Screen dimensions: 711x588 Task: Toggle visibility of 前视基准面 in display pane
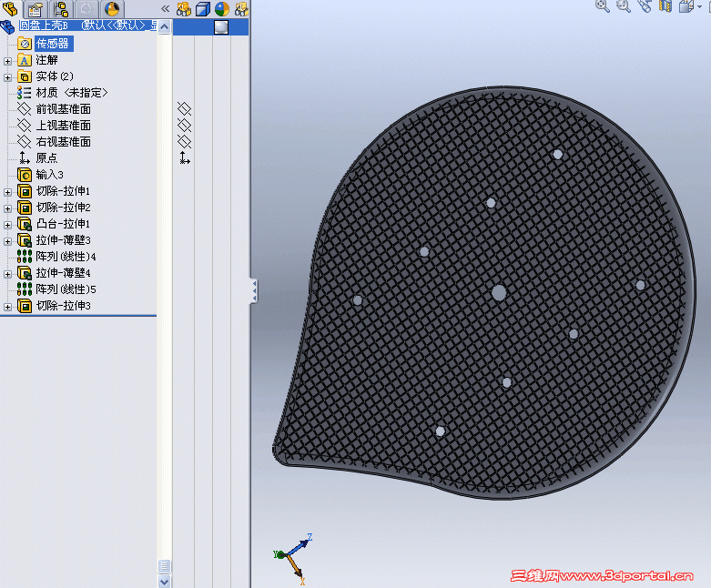pos(184,109)
